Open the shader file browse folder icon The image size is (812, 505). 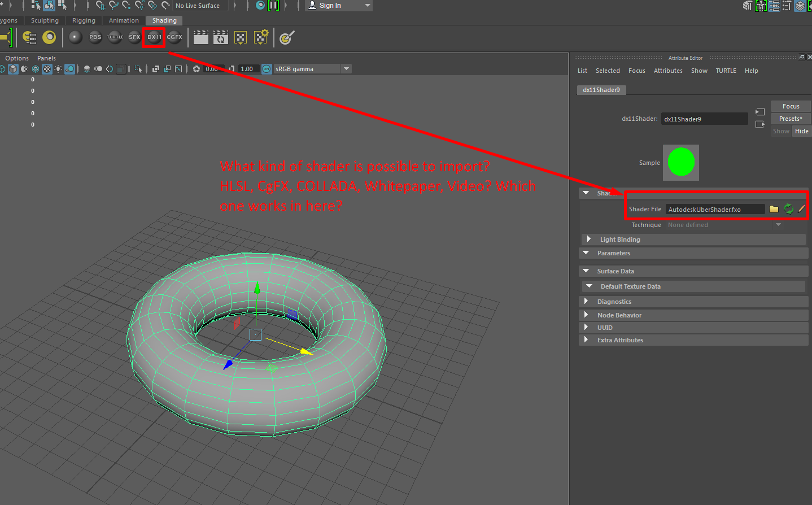[774, 209]
